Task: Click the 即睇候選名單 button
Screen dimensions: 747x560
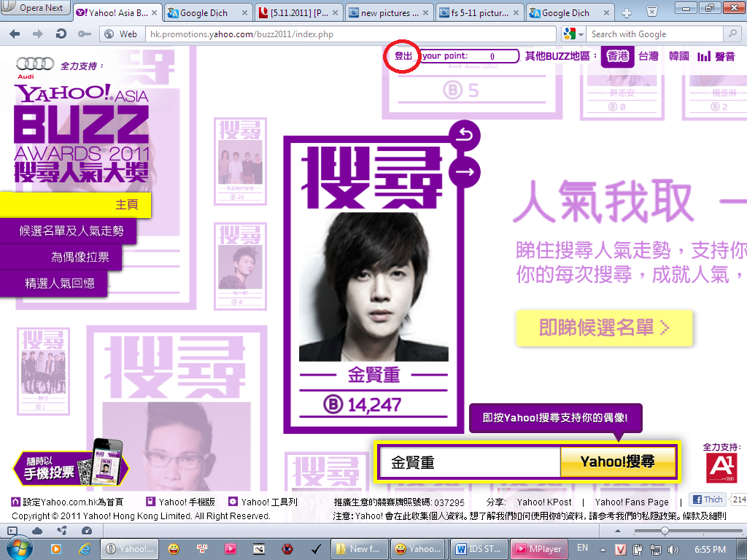Action: pos(604,327)
